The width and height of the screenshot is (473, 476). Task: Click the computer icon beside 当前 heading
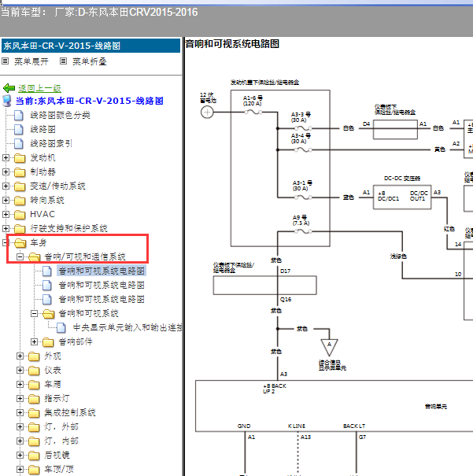9,101
